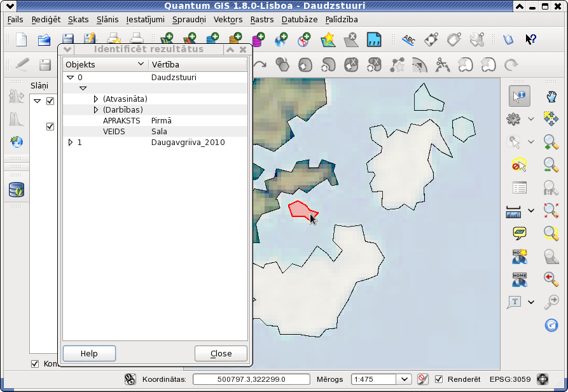Remove layer using the X layer icon
This screenshot has height=392, width=568.
click(350, 39)
